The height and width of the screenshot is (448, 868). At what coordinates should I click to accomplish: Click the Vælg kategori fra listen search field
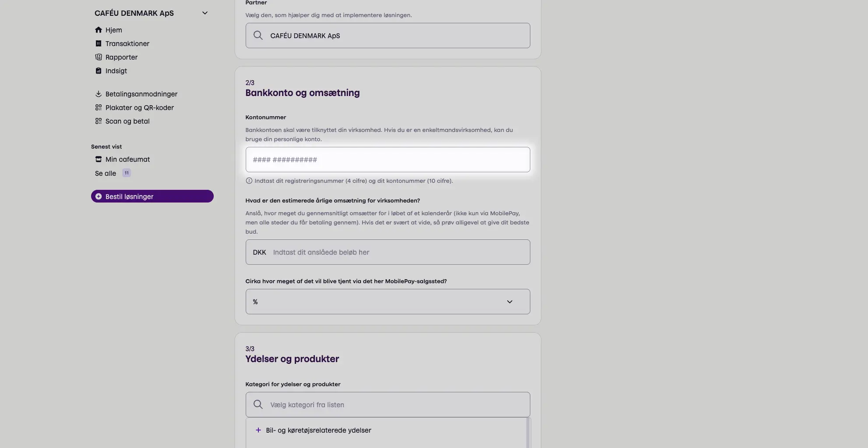[394, 405]
